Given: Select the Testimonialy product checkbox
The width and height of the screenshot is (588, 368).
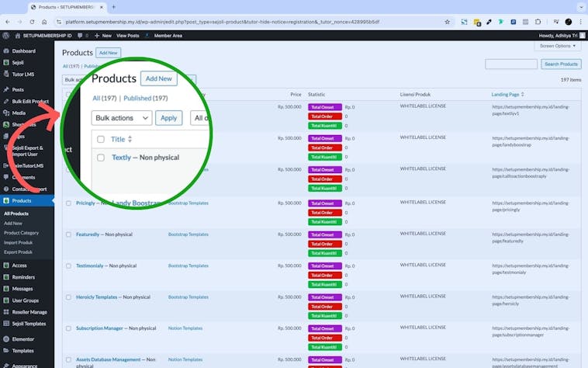Looking at the screenshot, I should point(68,266).
